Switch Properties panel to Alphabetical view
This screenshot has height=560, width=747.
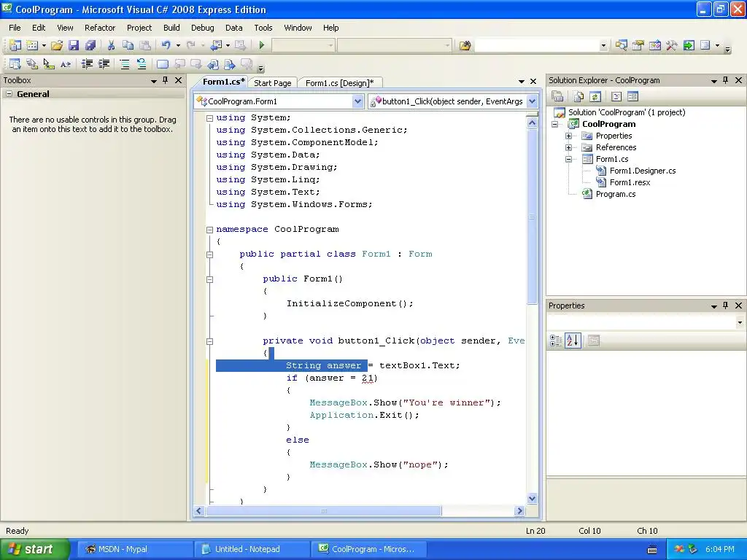573,341
